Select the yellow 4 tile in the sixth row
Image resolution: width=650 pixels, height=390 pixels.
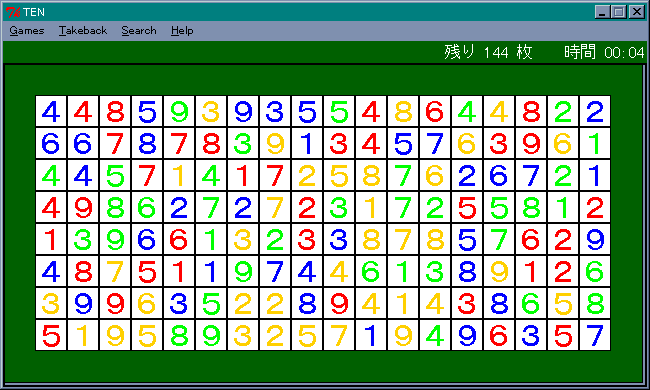coord(339,271)
